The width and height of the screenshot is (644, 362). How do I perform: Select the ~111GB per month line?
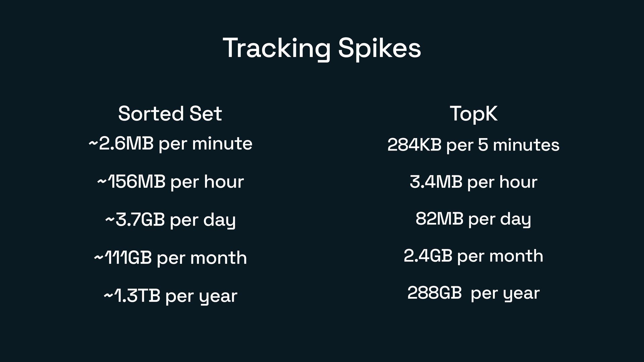pos(170,258)
